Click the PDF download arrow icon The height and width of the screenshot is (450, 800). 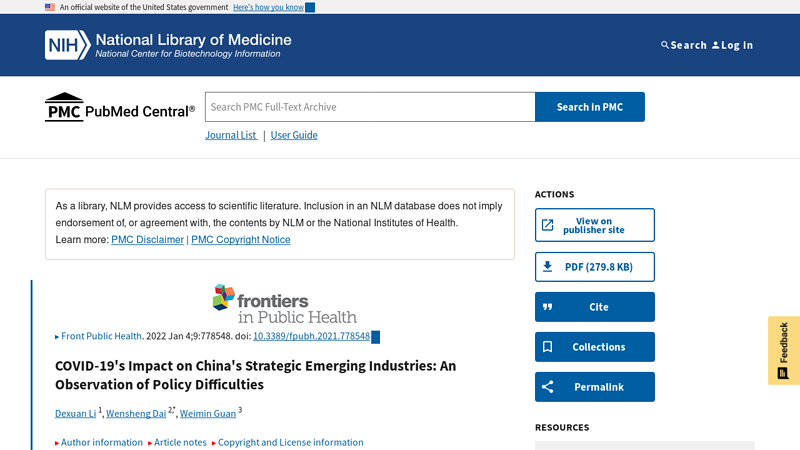point(547,267)
